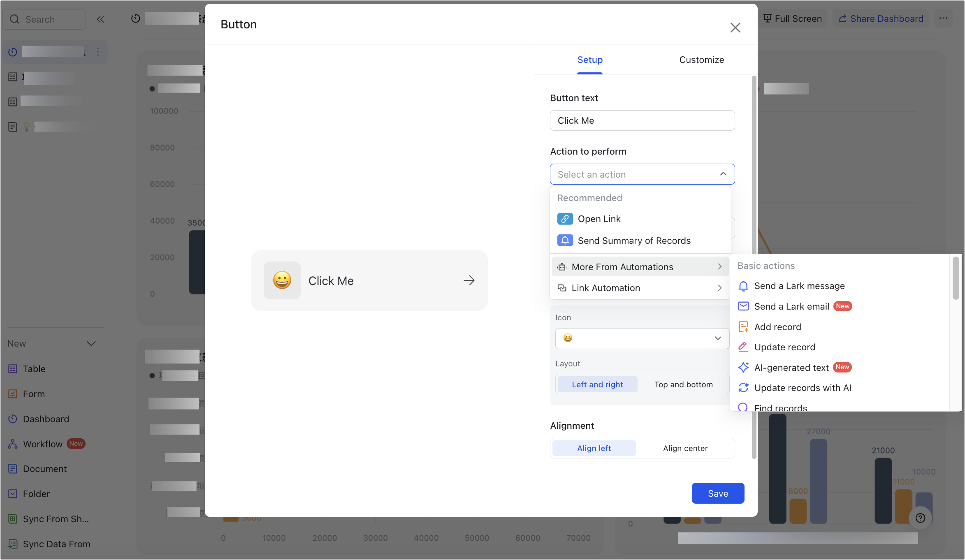Select the Left and right layout option
Image resolution: width=965 pixels, height=560 pixels.
point(597,384)
